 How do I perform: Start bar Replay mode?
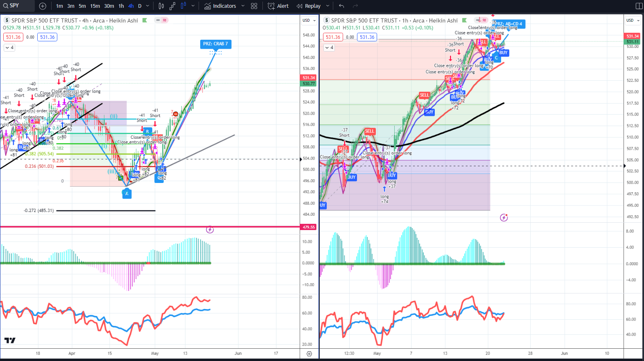[x=309, y=6]
